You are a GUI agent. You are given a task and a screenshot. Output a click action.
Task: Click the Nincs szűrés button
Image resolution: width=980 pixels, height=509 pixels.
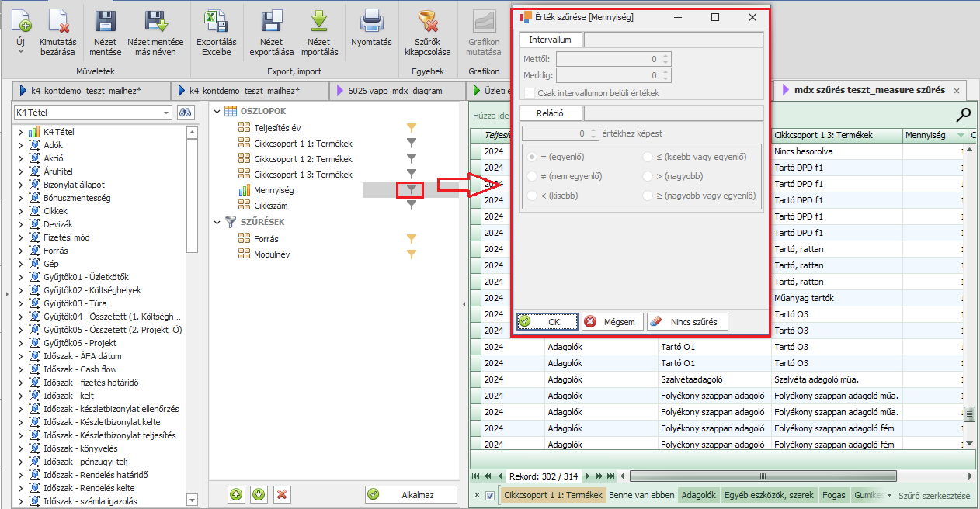(687, 322)
